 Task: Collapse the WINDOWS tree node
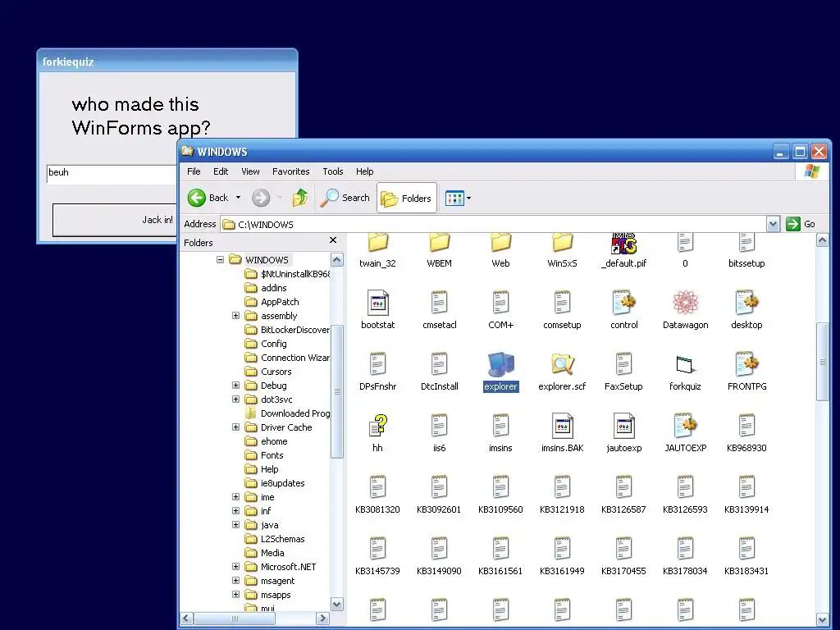[x=220, y=259]
